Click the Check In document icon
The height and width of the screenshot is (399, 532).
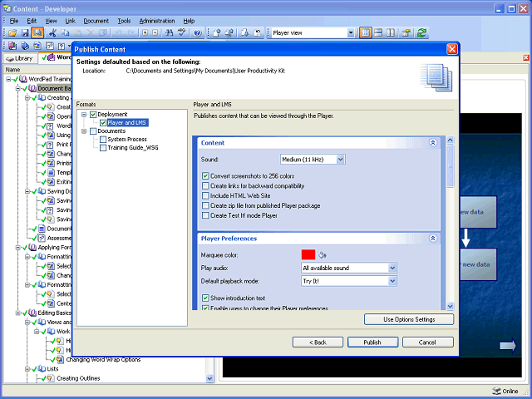[x=217, y=32]
